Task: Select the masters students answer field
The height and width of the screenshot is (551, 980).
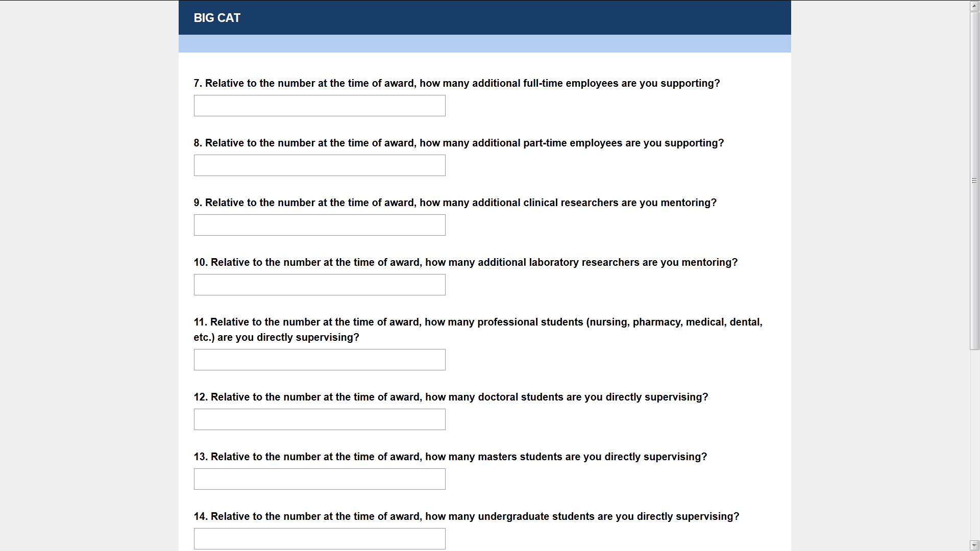Action: pyautogui.click(x=320, y=479)
